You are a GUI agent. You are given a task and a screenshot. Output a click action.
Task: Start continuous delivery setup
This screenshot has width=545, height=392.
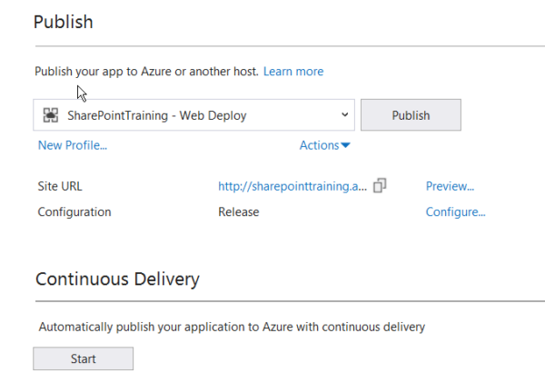click(x=83, y=359)
